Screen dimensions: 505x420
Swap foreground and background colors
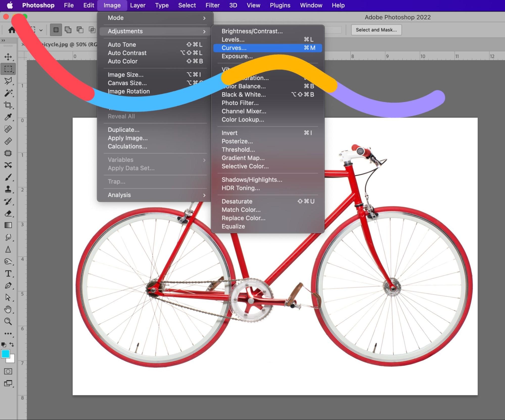click(12, 344)
